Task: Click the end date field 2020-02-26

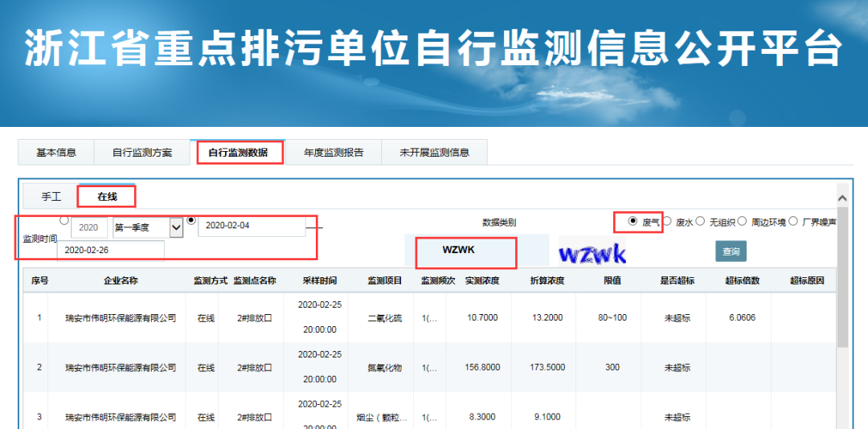Action: [111, 250]
